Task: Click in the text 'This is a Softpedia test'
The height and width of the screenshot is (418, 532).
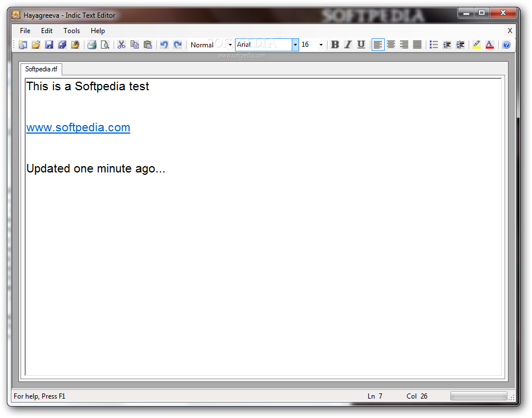Action: point(87,86)
